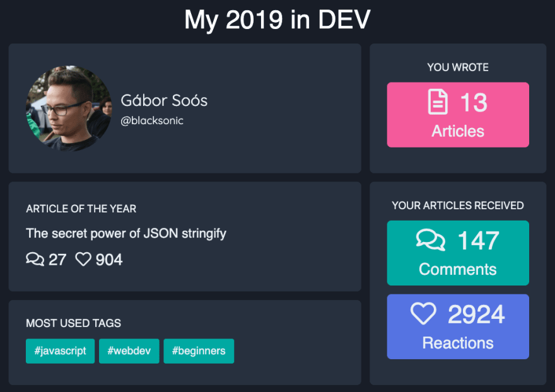The height and width of the screenshot is (392, 555).
Task: Click Gábor Soós's profile avatar photo
Action: [x=69, y=108]
